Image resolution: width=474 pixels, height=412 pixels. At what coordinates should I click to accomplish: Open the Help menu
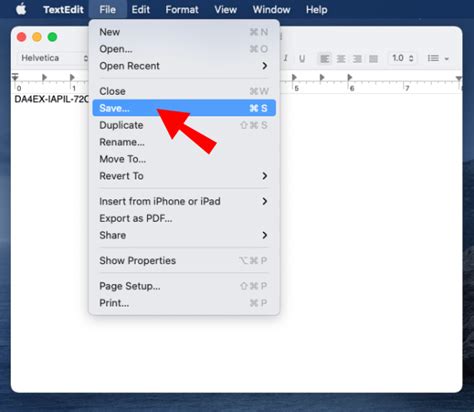tap(317, 10)
